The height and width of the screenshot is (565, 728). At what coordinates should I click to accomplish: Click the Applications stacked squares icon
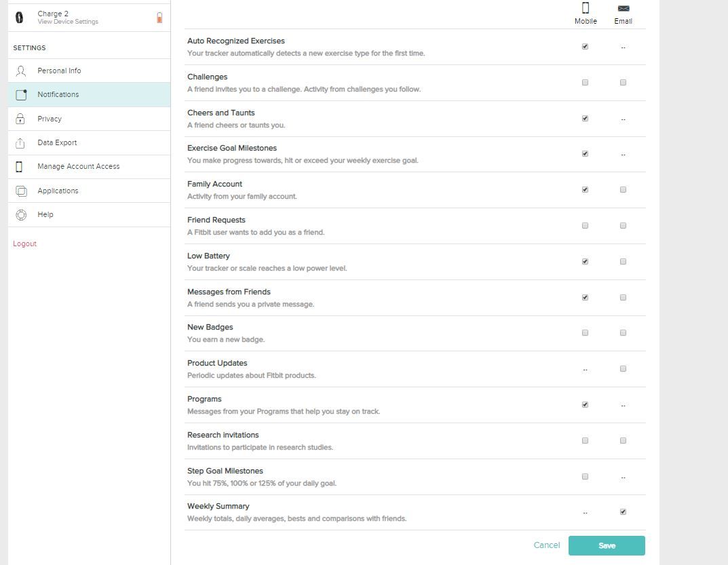[21, 191]
